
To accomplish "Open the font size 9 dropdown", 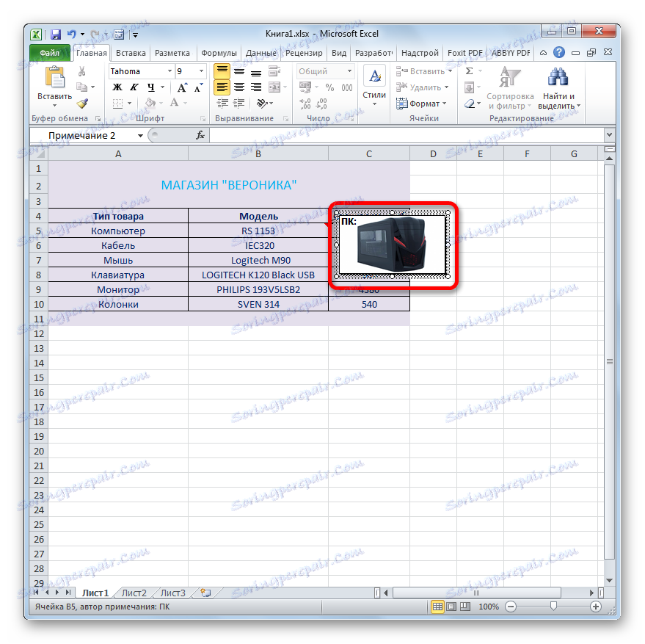I will tap(201, 71).
